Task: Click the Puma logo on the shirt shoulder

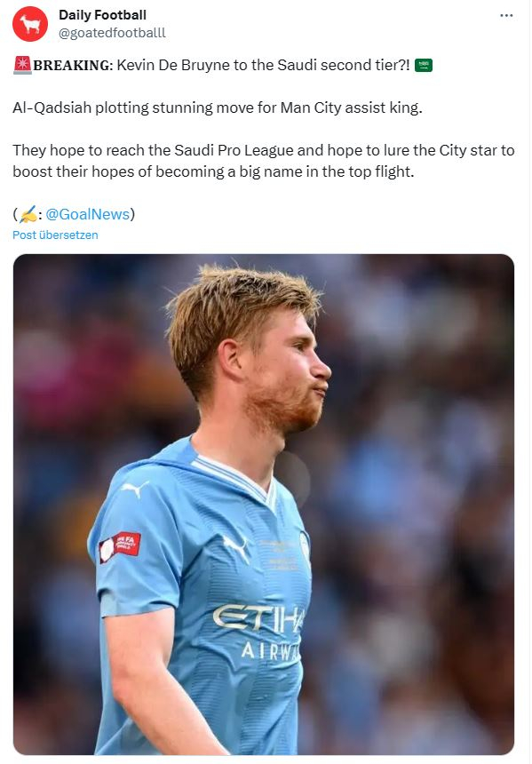Action: (134, 489)
